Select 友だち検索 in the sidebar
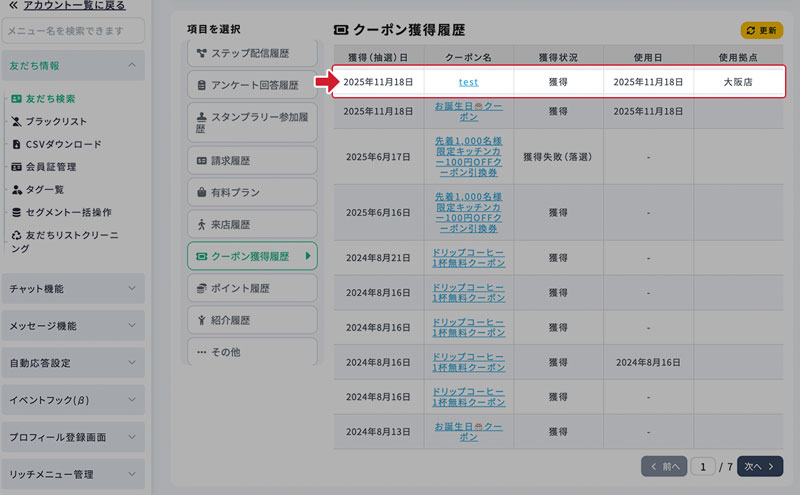The height and width of the screenshot is (495, 800). 49,99
